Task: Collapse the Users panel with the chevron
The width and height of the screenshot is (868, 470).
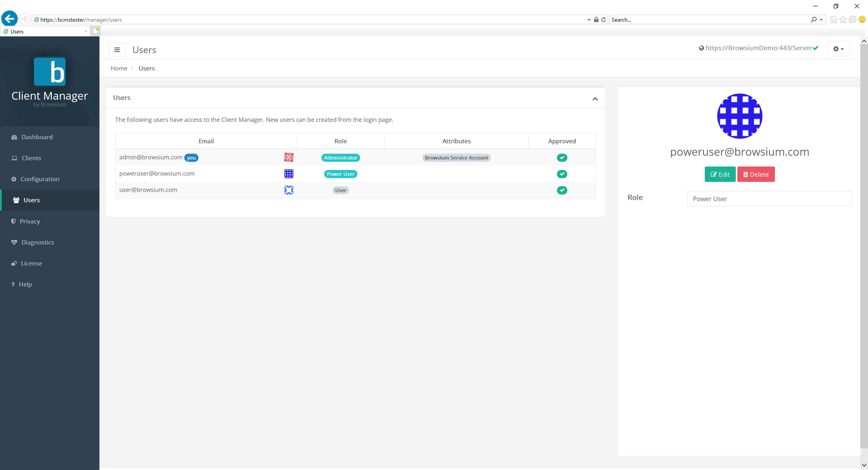Action: point(595,98)
